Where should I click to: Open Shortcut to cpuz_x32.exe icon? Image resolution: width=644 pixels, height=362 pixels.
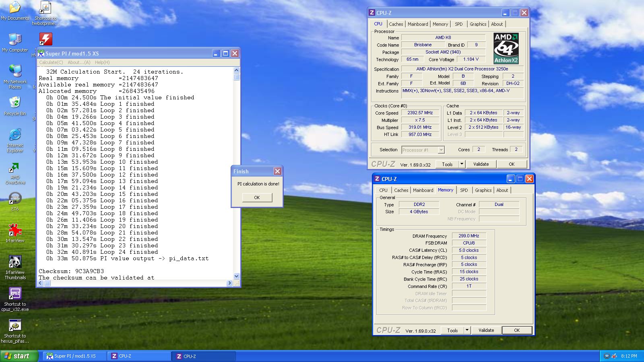pos(15,299)
